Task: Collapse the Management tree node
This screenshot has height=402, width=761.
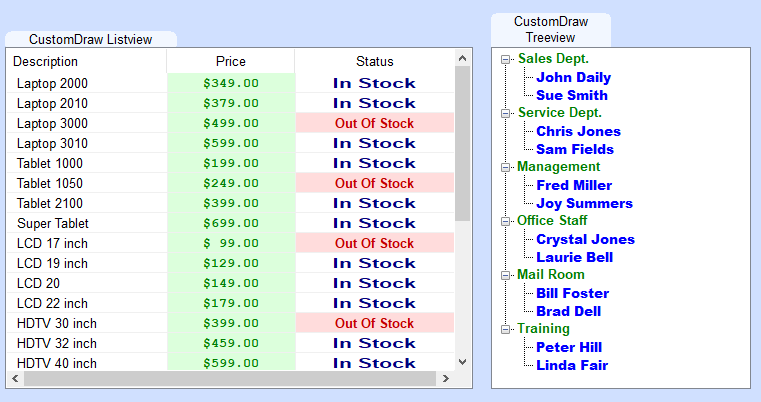Action: (505, 168)
